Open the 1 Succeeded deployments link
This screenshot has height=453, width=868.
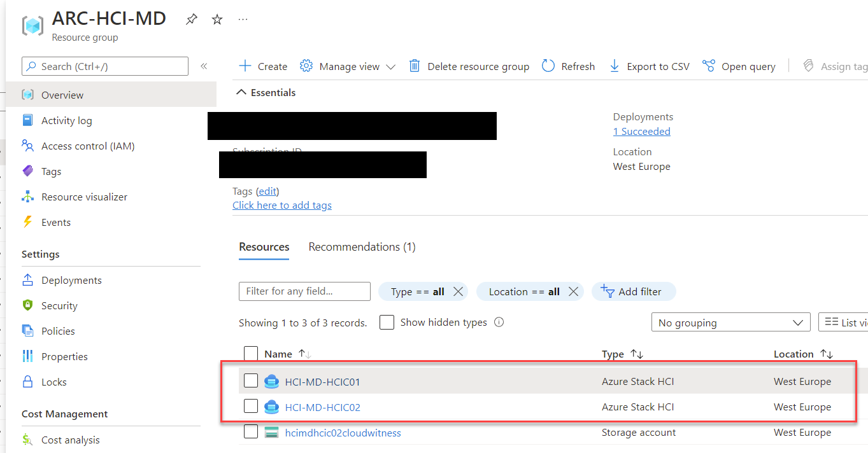tap(641, 131)
